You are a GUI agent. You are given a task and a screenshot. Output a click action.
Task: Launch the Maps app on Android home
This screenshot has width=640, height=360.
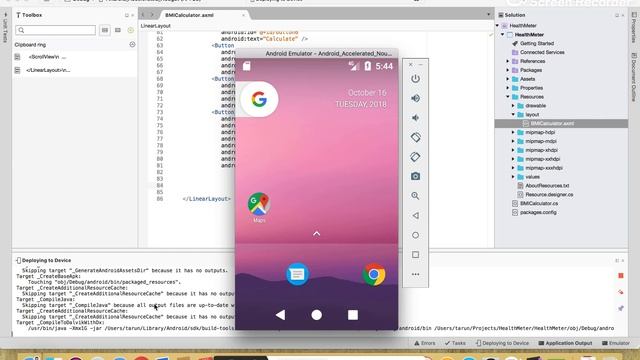coord(259,207)
